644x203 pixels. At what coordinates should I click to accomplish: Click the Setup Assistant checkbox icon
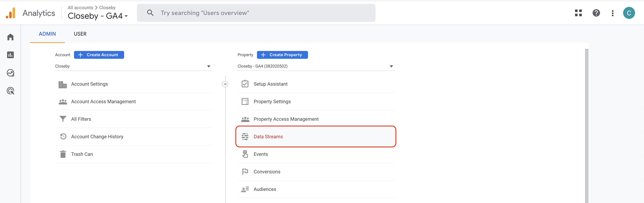click(245, 84)
